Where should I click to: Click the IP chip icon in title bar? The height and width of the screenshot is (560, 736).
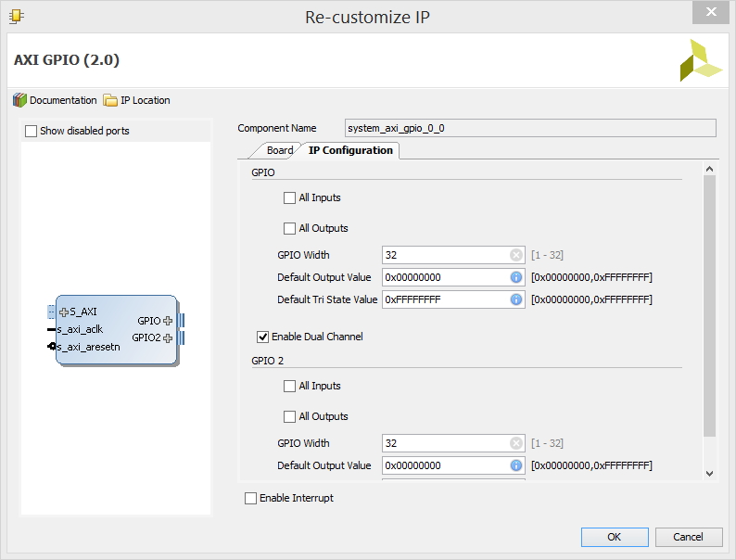[17, 17]
